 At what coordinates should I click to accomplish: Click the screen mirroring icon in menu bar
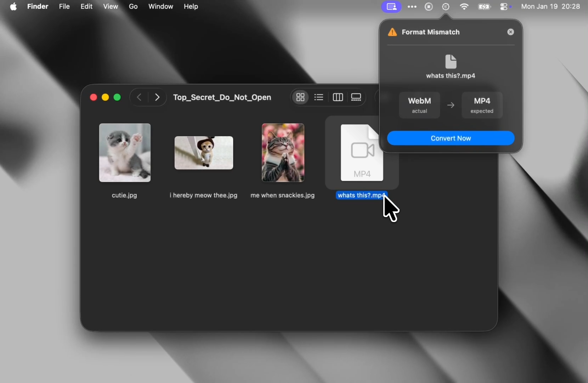point(391,7)
